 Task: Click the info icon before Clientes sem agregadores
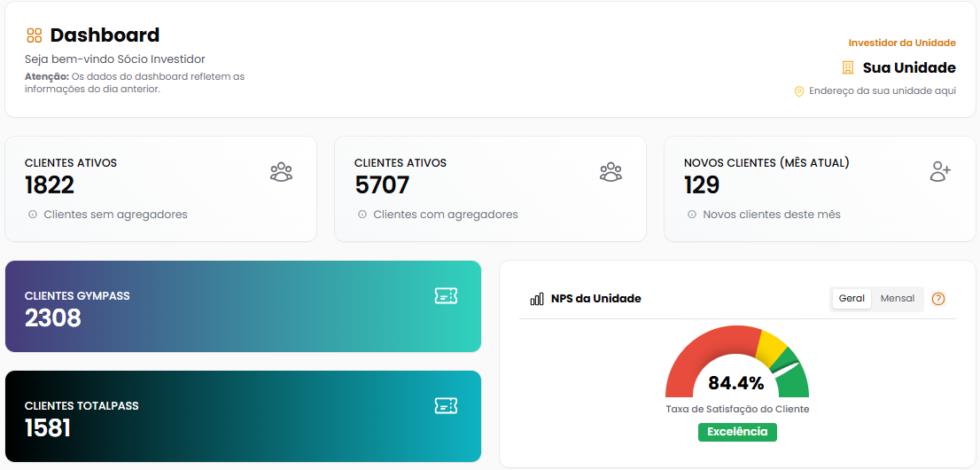33,215
